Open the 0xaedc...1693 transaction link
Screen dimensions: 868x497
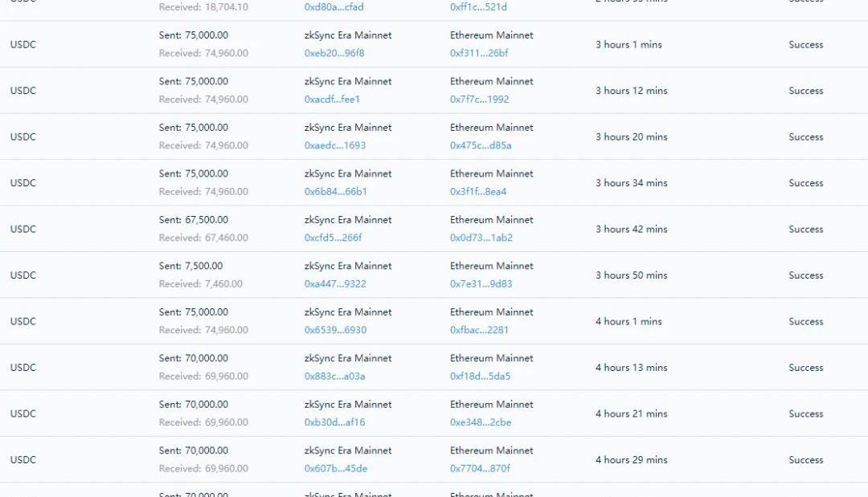point(334,145)
